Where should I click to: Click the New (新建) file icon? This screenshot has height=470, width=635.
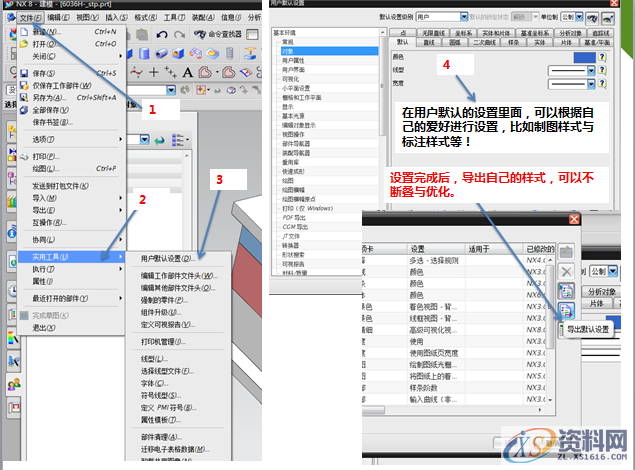pos(24,32)
